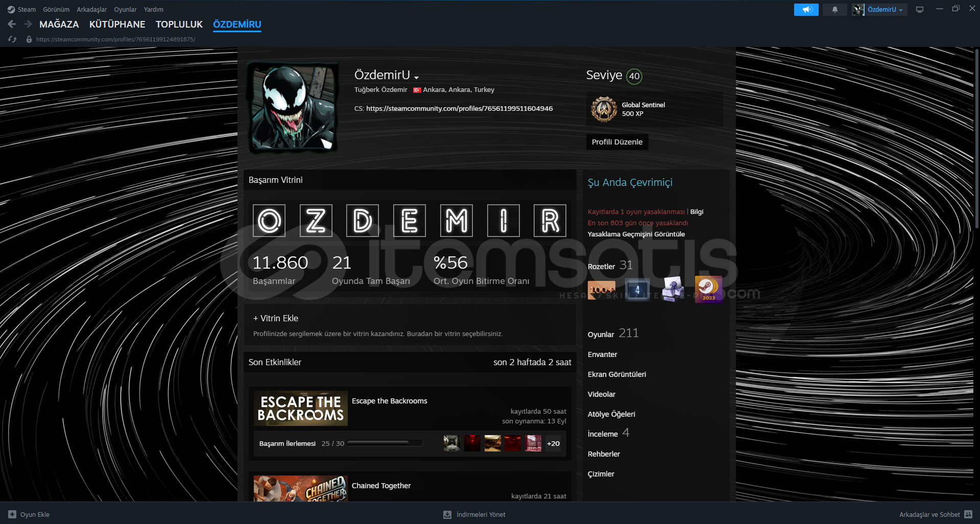This screenshot has height=524, width=980.
Task: Click the padlock icon beside the URL
Action: click(29, 39)
